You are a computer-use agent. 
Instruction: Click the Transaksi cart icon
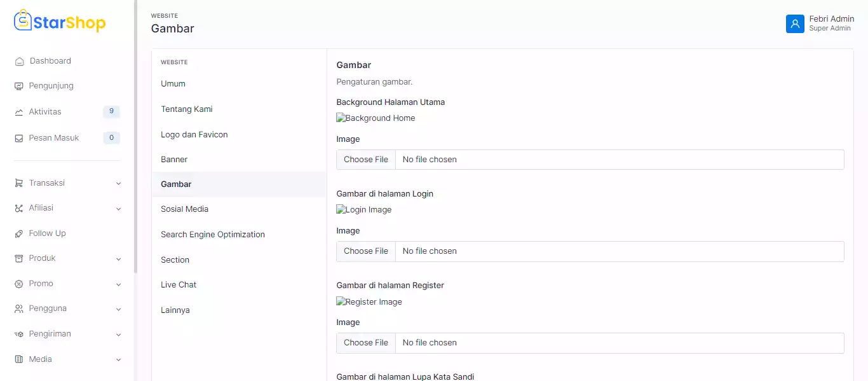pos(19,183)
